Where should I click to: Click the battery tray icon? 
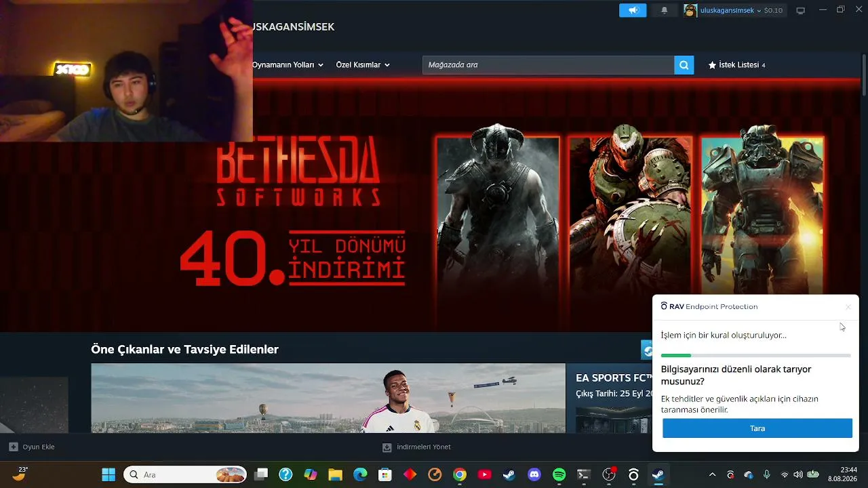pos(812,474)
